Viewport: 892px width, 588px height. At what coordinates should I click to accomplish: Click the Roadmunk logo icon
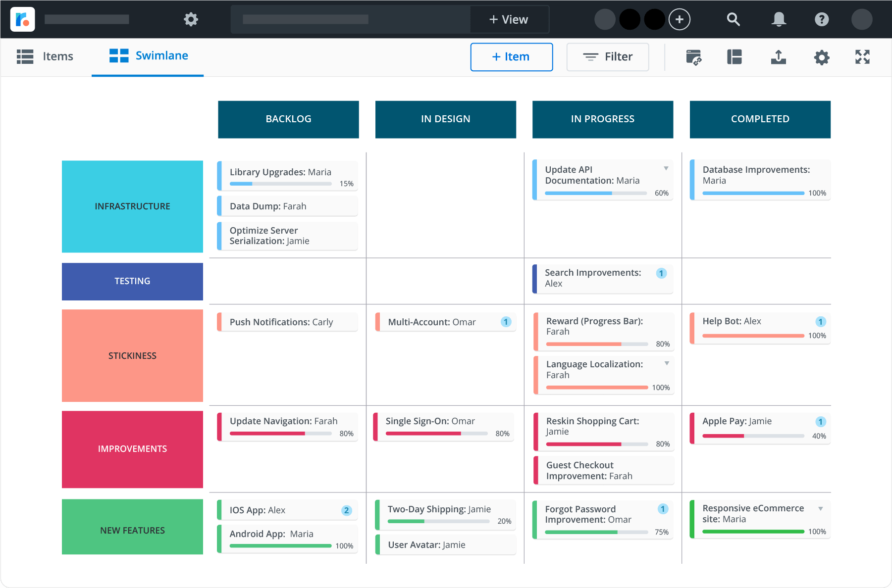tap(22, 19)
